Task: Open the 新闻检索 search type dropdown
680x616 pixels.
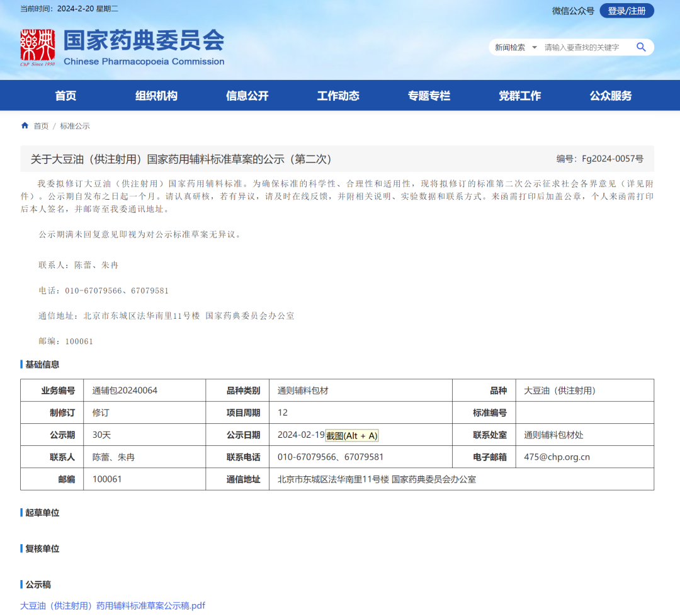Action: point(516,47)
